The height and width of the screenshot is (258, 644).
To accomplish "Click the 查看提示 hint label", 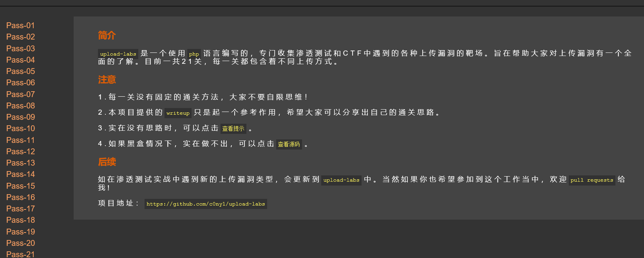I will click(233, 128).
